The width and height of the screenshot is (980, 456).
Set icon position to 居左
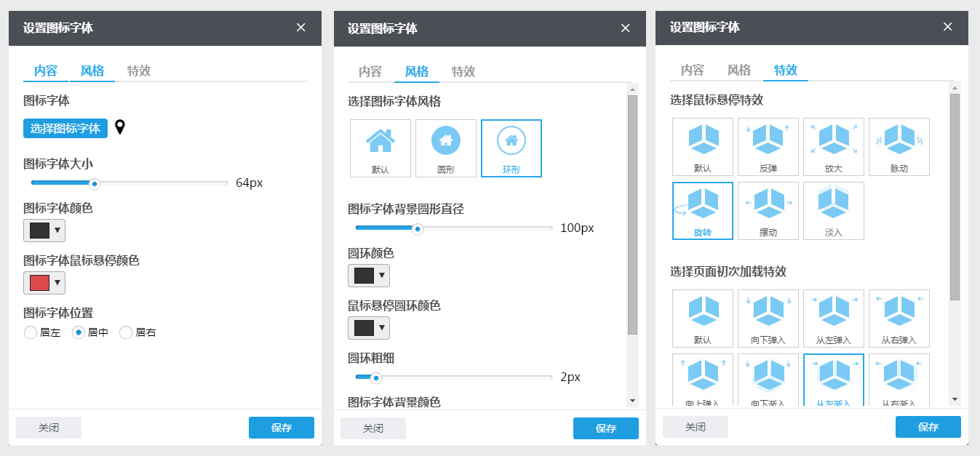pos(31,332)
